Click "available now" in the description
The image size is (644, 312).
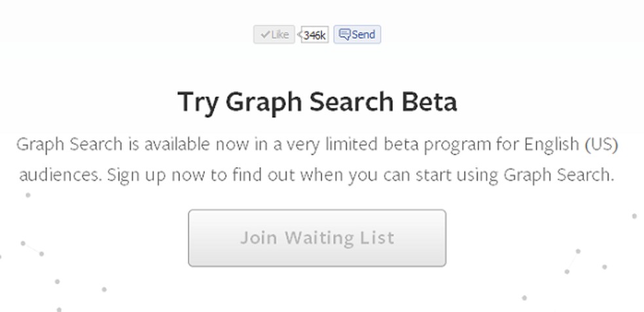(x=183, y=144)
